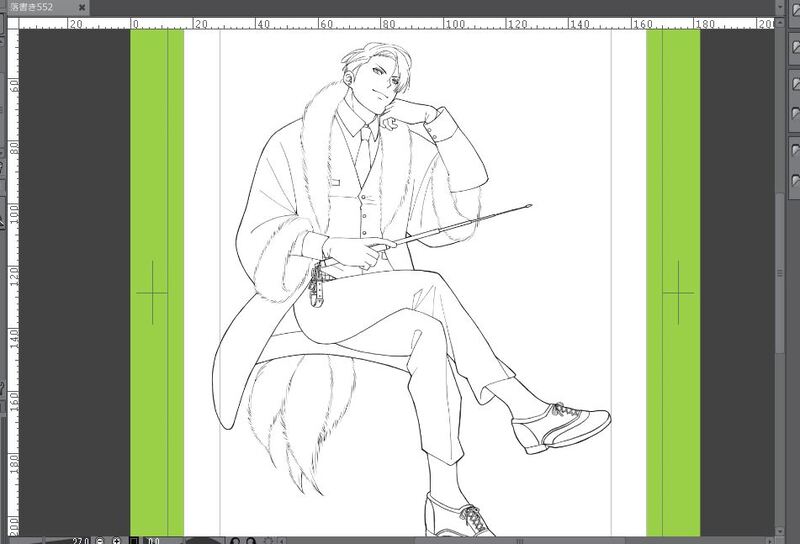Image resolution: width=800 pixels, height=544 pixels.
Task: Click the 27.0 zoom percentage field
Action: (x=80, y=540)
